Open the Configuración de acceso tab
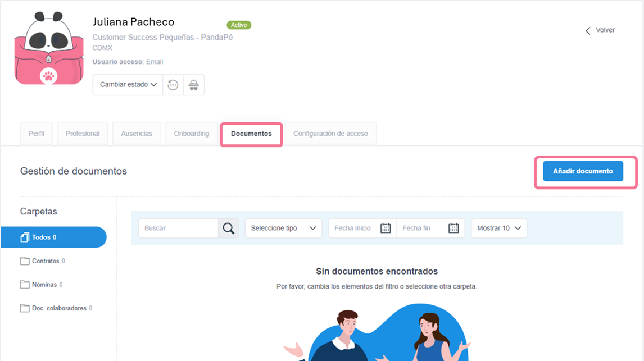Viewport: 644px width, 361px height. coord(330,134)
